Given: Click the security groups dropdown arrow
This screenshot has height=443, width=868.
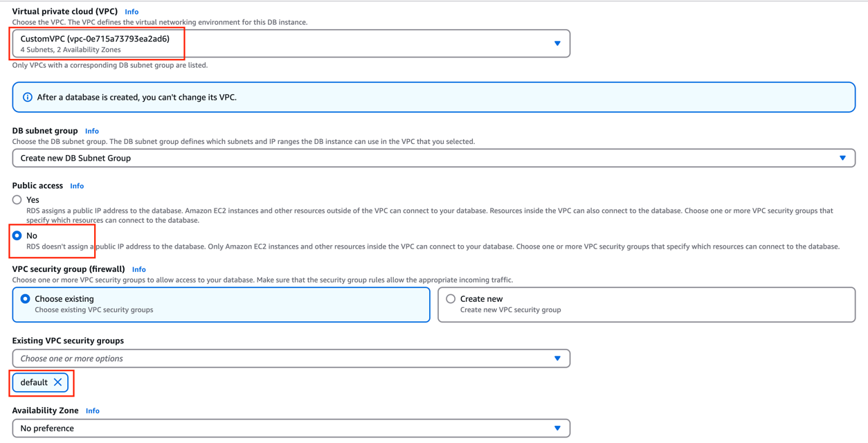Looking at the screenshot, I should (557, 359).
